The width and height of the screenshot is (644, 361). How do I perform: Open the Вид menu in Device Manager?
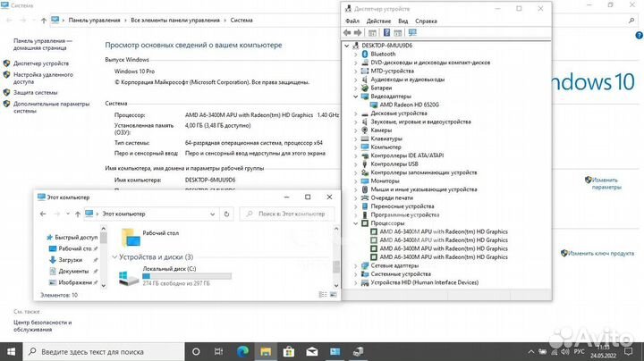point(402,21)
